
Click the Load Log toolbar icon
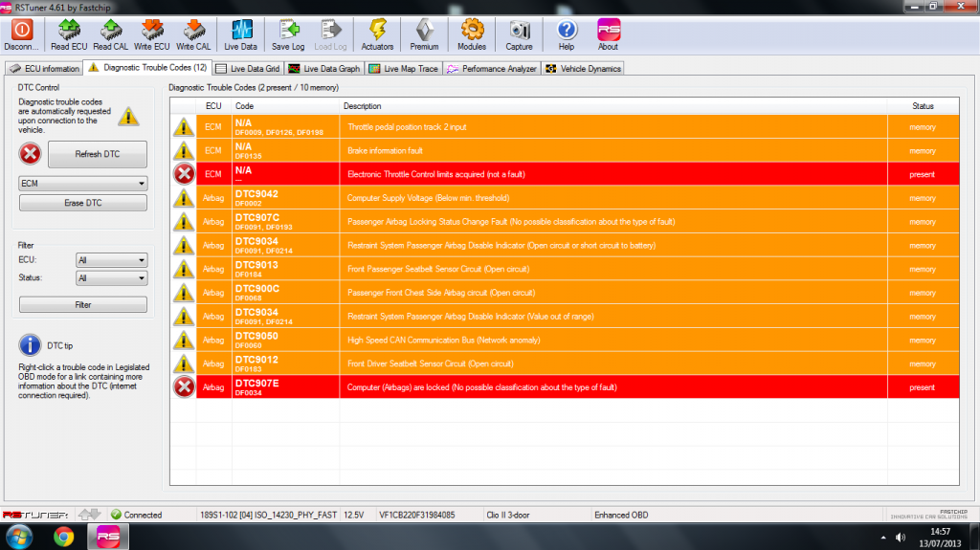click(330, 30)
